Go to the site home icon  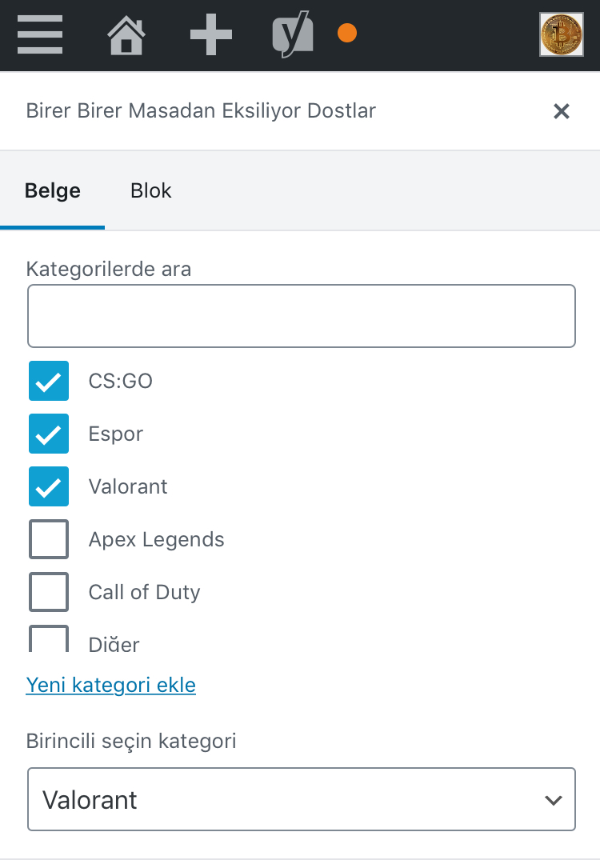pos(126,35)
